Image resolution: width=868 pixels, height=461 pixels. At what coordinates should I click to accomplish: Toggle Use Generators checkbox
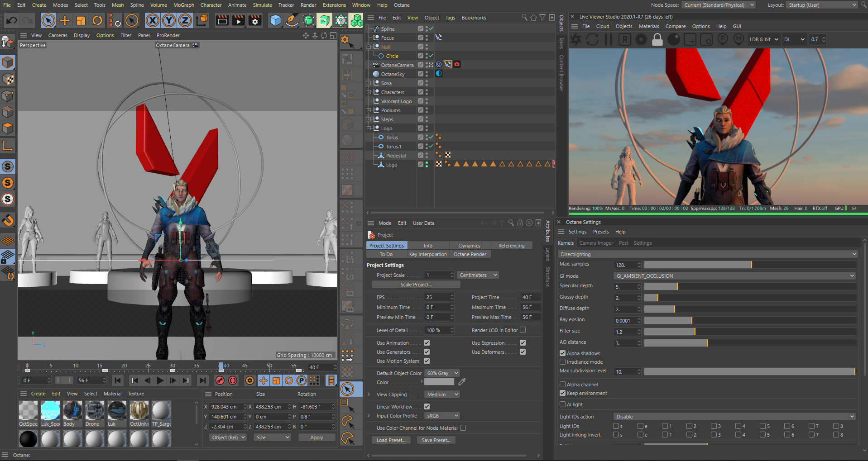427,352
